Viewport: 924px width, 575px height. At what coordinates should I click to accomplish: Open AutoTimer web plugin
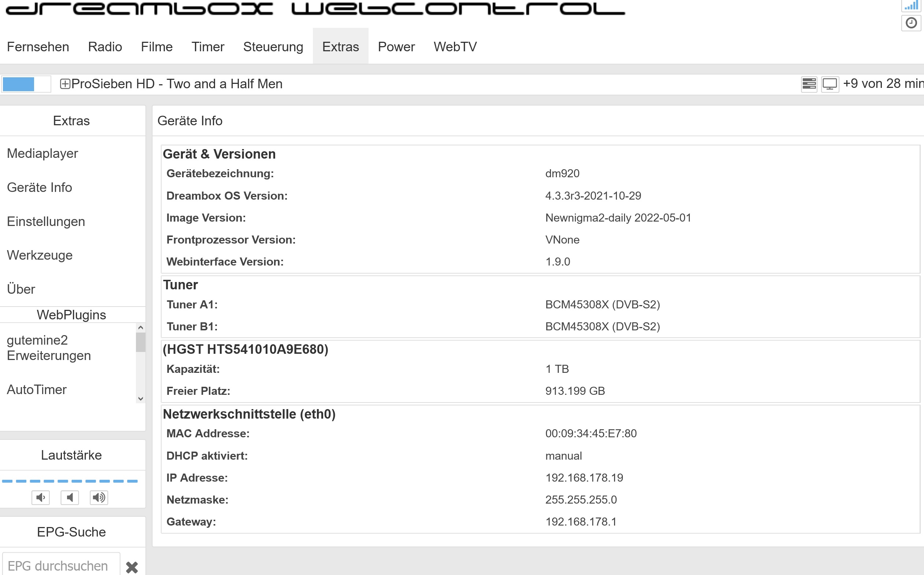coord(37,389)
